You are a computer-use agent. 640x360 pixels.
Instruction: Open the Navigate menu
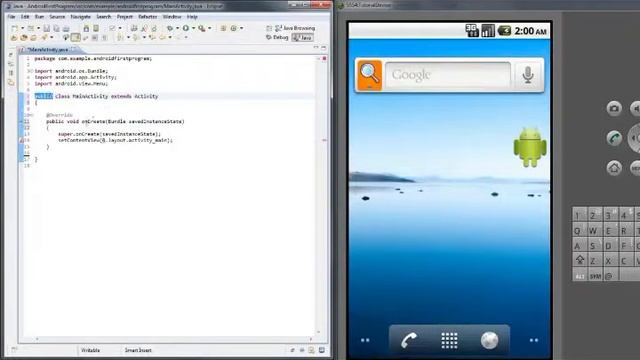point(80,17)
